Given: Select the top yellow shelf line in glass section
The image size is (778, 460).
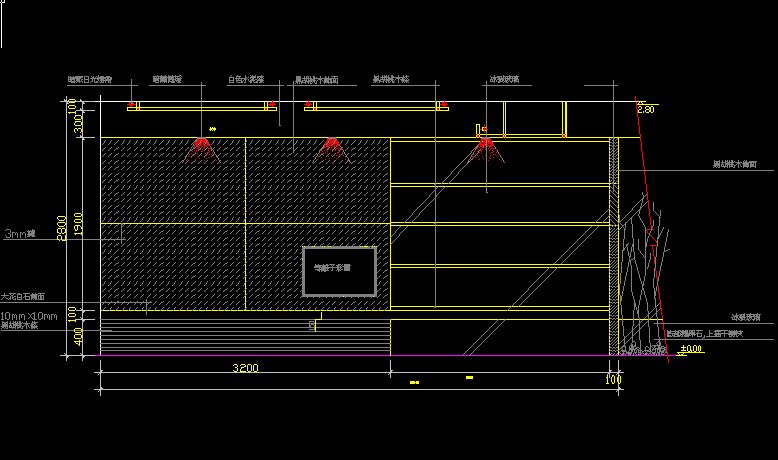Looking at the screenshot, I should coord(500,184).
